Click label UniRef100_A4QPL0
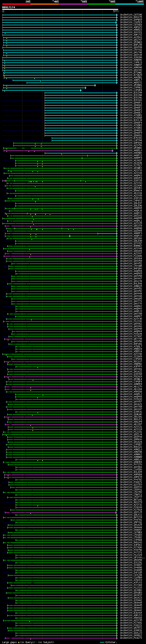The image size is (146, 644). coord(131,151)
